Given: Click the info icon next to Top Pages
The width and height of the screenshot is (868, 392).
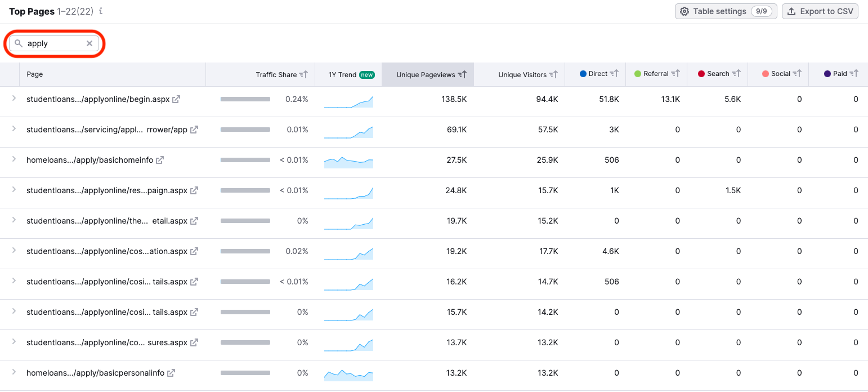Looking at the screenshot, I should (x=101, y=11).
